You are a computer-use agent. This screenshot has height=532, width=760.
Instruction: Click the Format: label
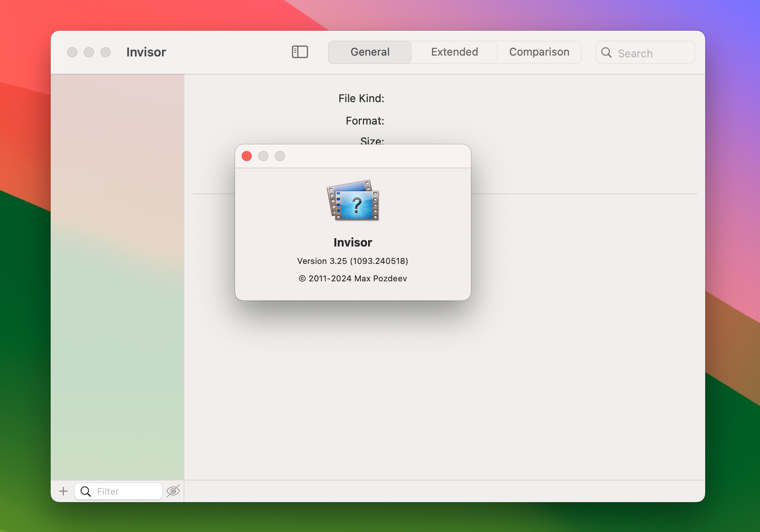(365, 121)
